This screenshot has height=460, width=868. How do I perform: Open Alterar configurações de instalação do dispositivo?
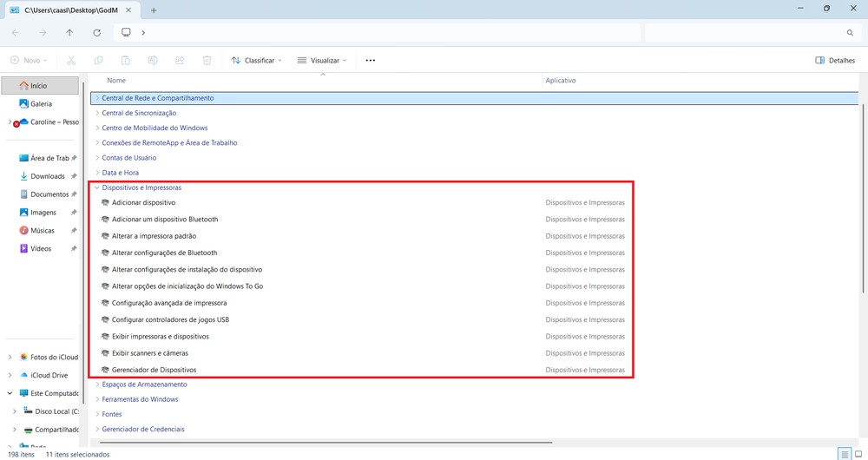coord(187,270)
